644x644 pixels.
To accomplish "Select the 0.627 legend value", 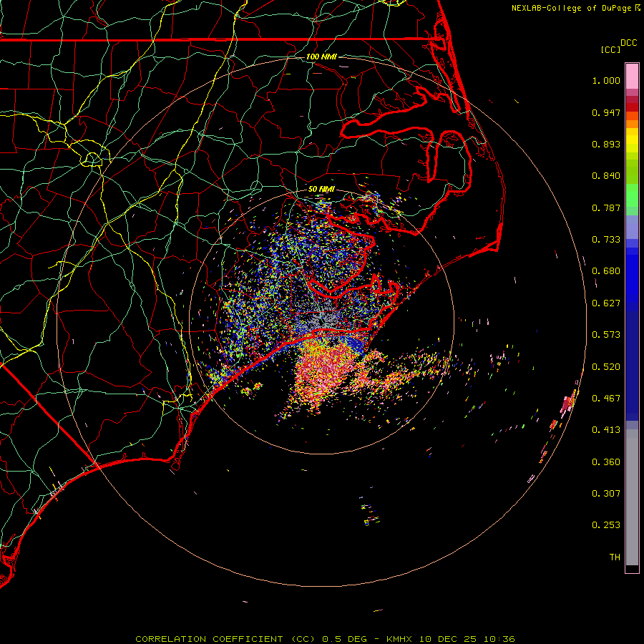I will click(x=606, y=303).
